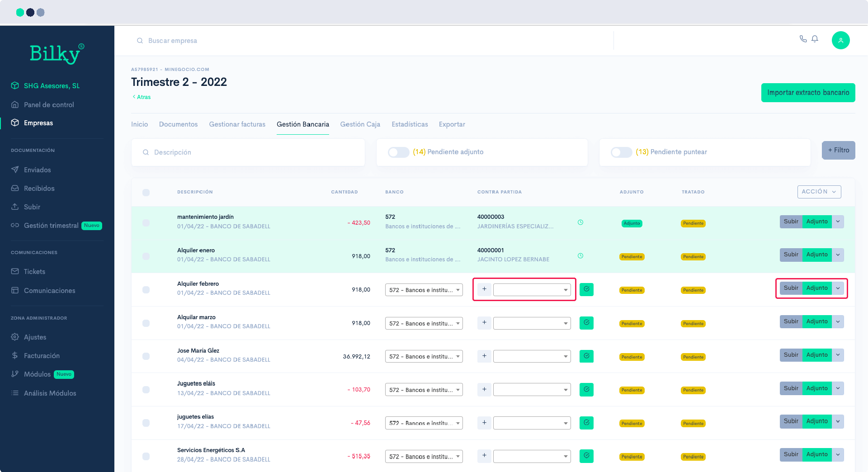The width and height of the screenshot is (868, 472).
Task: Click the search icon beside Buscar empresa
Action: tap(140, 41)
